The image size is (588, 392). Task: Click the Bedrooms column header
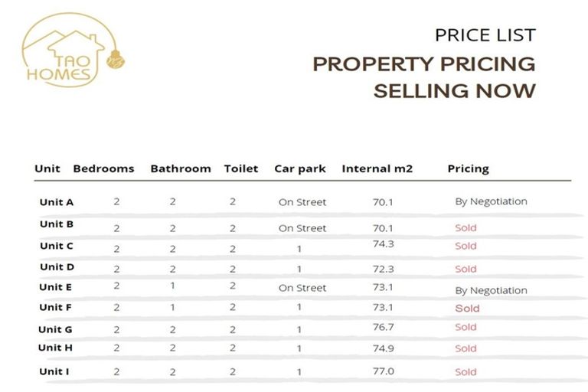coord(103,168)
